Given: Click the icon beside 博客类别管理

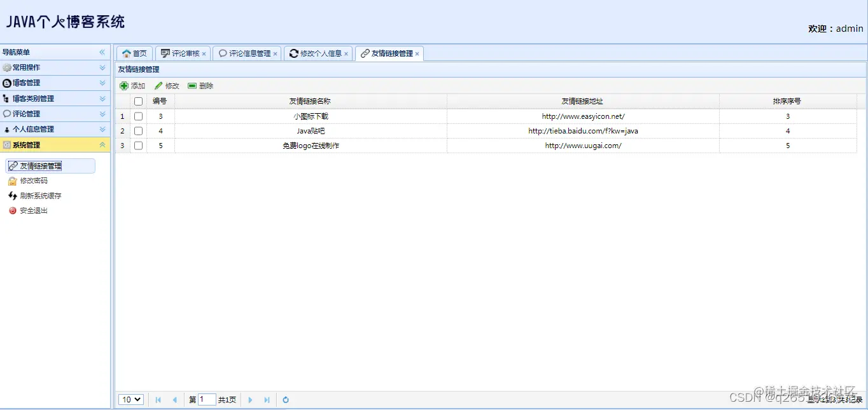Looking at the screenshot, I should coord(7,99).
